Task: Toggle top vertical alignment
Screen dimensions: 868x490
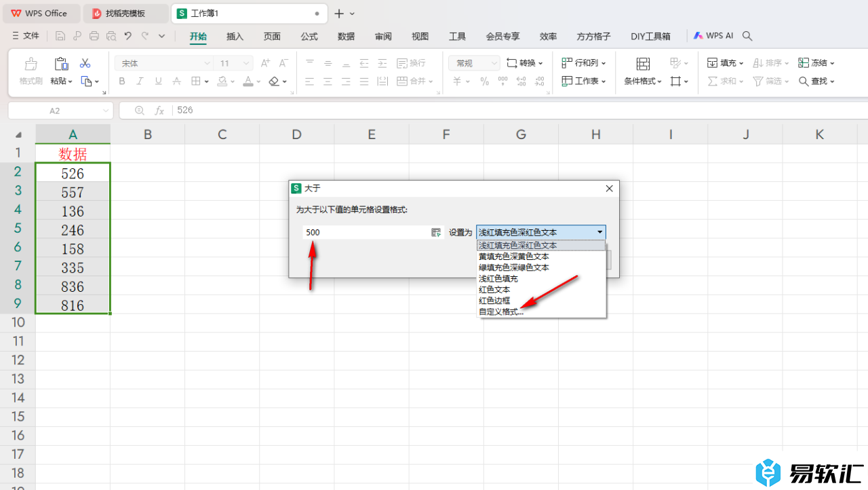Action: point(309,63)
